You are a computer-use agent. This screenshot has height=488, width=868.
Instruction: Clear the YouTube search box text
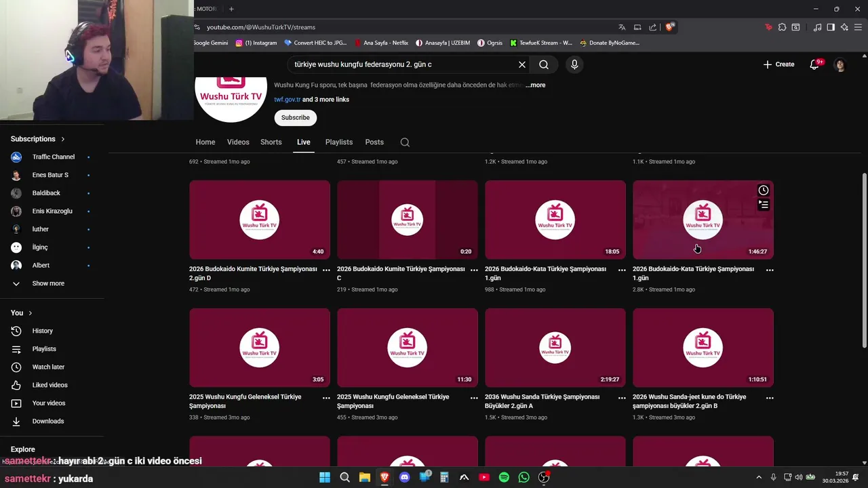click(522, 64)
